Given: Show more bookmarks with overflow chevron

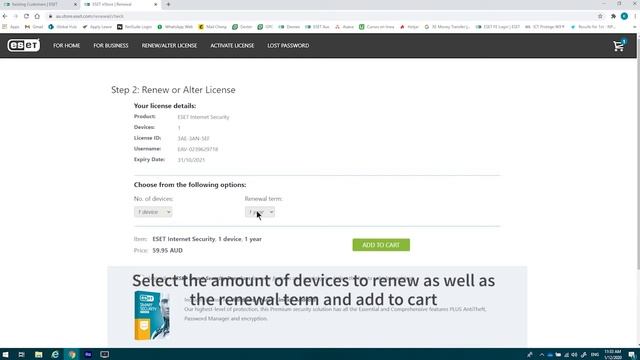Looking at the screenshot, I should click(x=635, y=27).
